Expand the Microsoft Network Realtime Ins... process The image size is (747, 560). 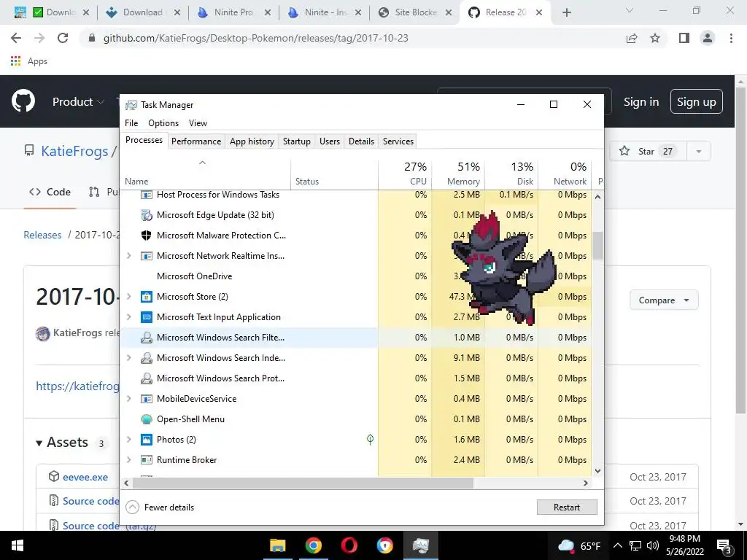coord(128,256)
